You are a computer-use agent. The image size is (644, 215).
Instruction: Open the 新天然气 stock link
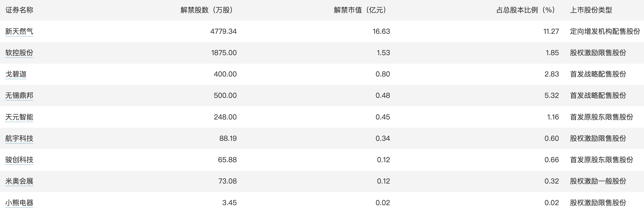[19, 31]
